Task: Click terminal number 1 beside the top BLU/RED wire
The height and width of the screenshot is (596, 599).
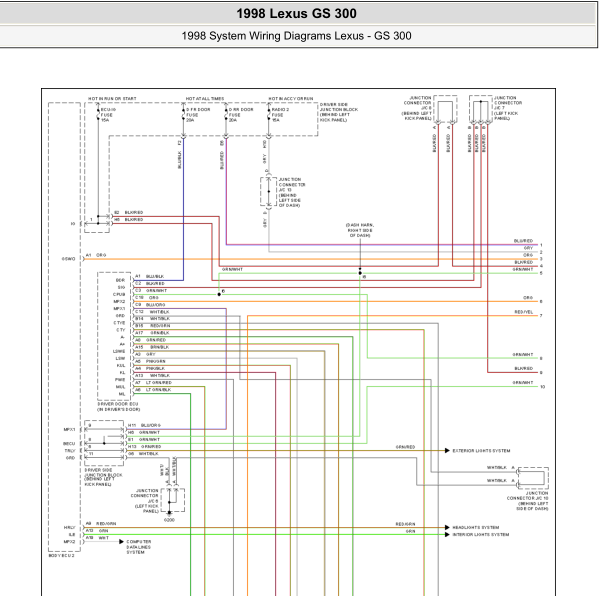Action: click(x=541, y=245)
